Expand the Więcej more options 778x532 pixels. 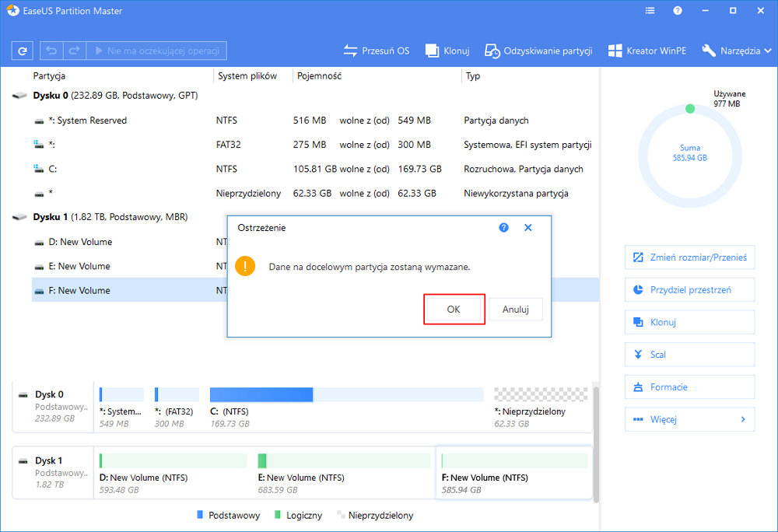pyautogui.click(x=689, y=419)
